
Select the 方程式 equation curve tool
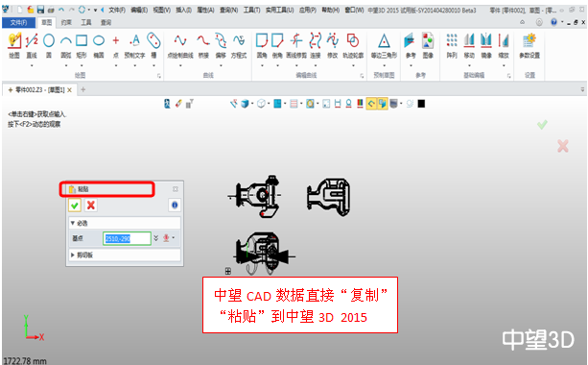(239, 45)
